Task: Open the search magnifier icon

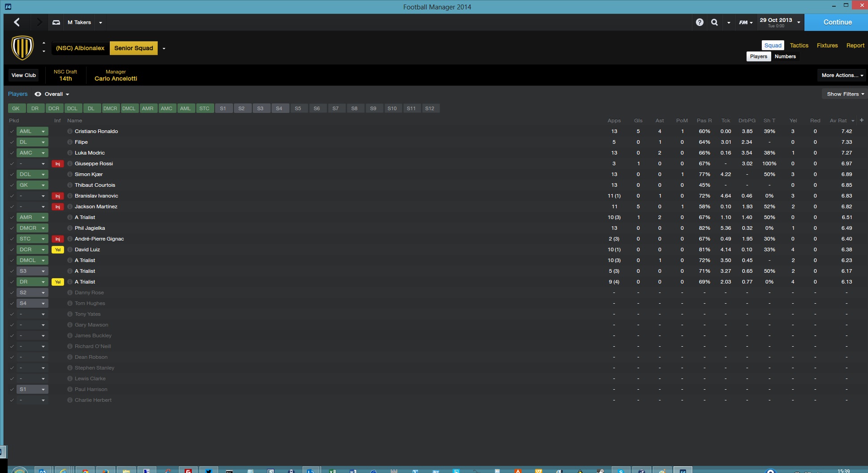Action: pyautogui.click(x=714, y=22)
